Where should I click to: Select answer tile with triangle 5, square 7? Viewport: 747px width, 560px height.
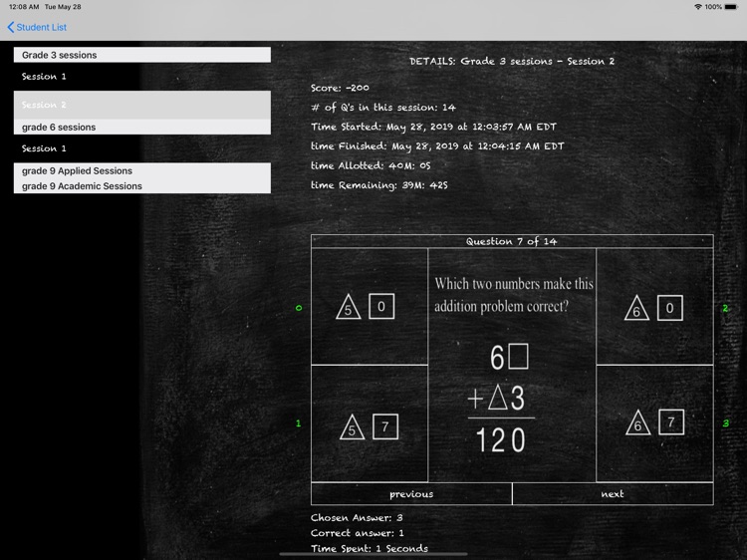click(x=370, y=423)
